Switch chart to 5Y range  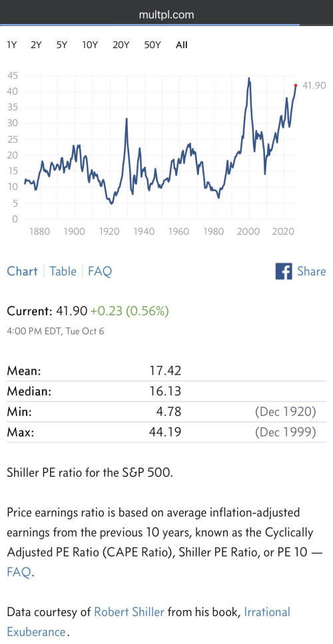pyautogui.click(x=61, y=45)
